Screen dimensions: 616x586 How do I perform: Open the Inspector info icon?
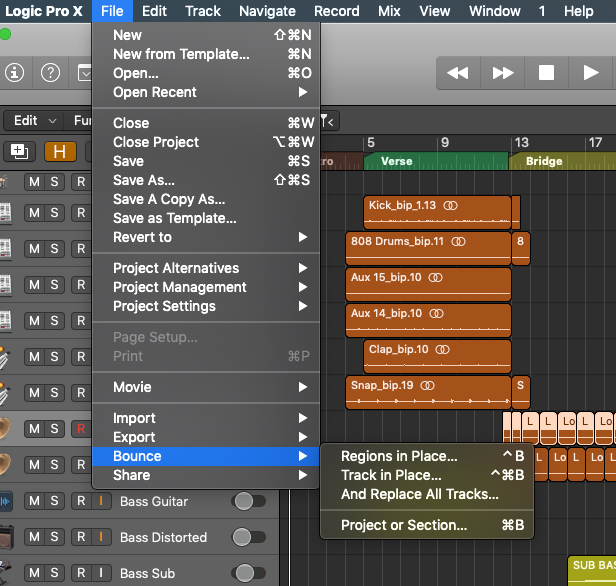(15, 73)
